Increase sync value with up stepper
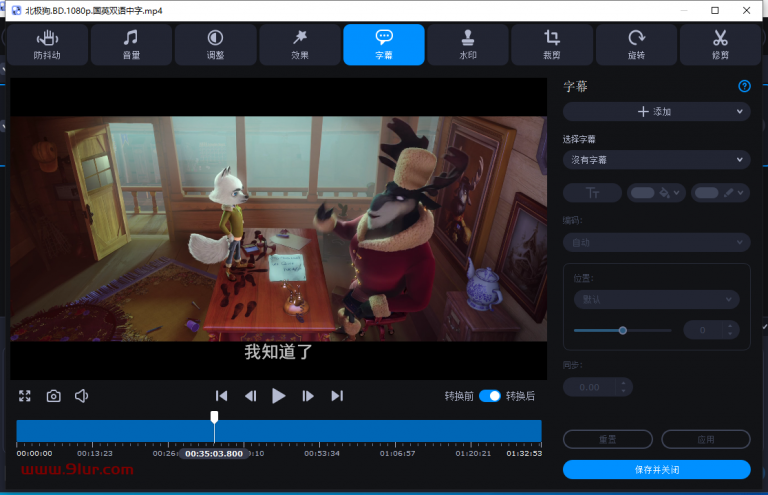Viewport: 768px width, 495px height. tap(623, 383)
